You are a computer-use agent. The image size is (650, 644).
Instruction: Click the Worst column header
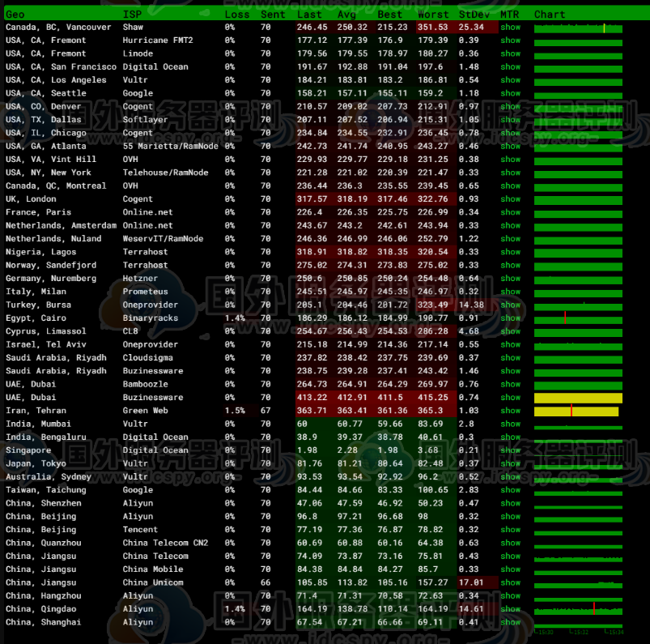click(433, 15)
